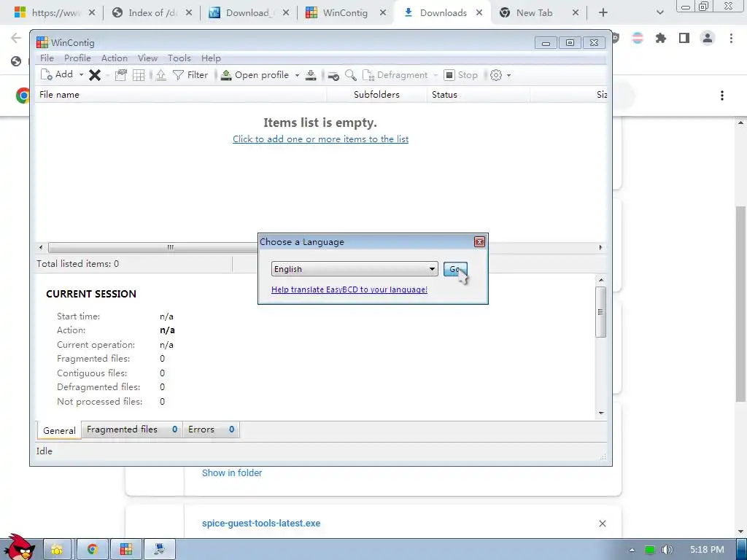747x560 pixels.
Task: Click the upload arrow icon before Filter
Action: 161,75
